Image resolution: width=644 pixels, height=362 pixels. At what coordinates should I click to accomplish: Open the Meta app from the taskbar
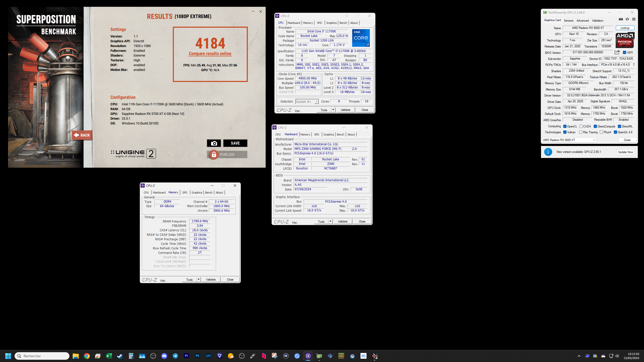click(364, 356)
